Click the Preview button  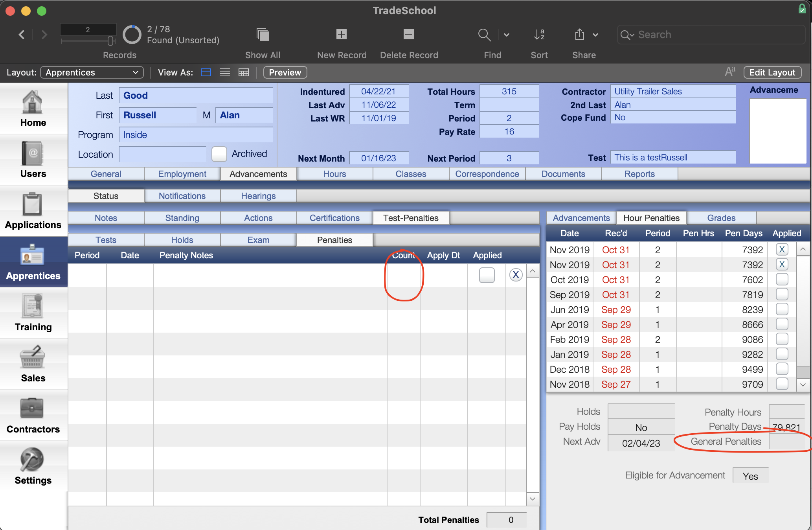285,72
